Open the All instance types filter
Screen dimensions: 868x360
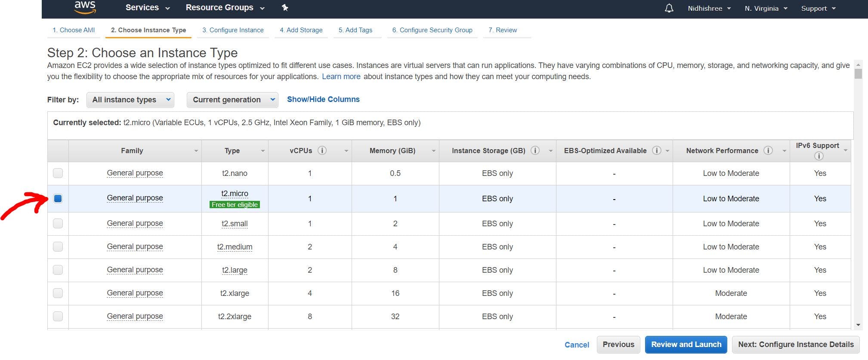[x=130, y=100]
